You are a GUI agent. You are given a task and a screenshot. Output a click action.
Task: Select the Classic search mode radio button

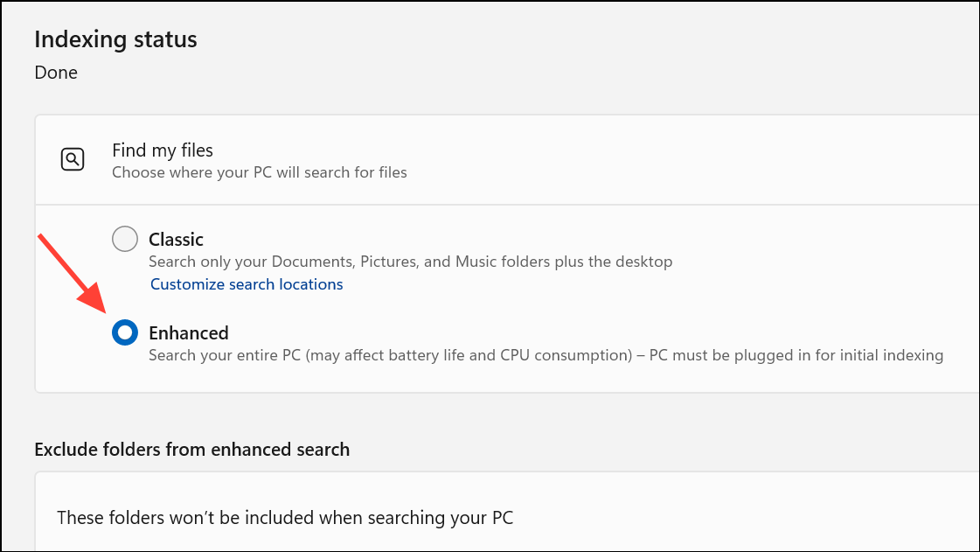click(125, 238)
